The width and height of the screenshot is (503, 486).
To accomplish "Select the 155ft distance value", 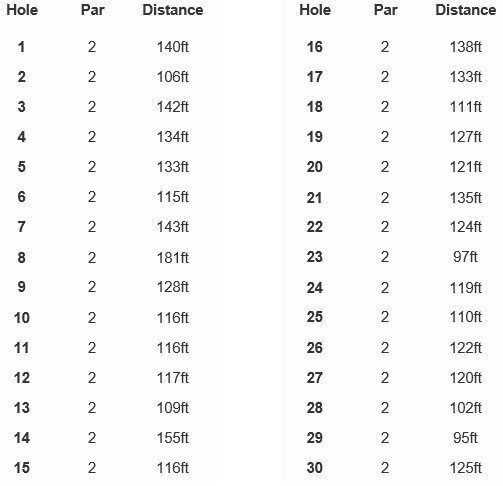I will click(x=173, y=438).
